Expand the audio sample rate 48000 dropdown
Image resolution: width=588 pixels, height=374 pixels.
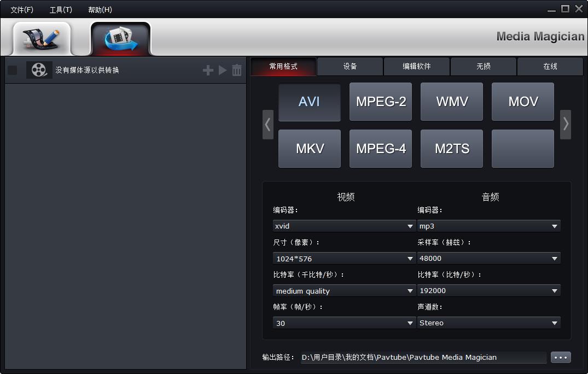[x=488, y=259]
